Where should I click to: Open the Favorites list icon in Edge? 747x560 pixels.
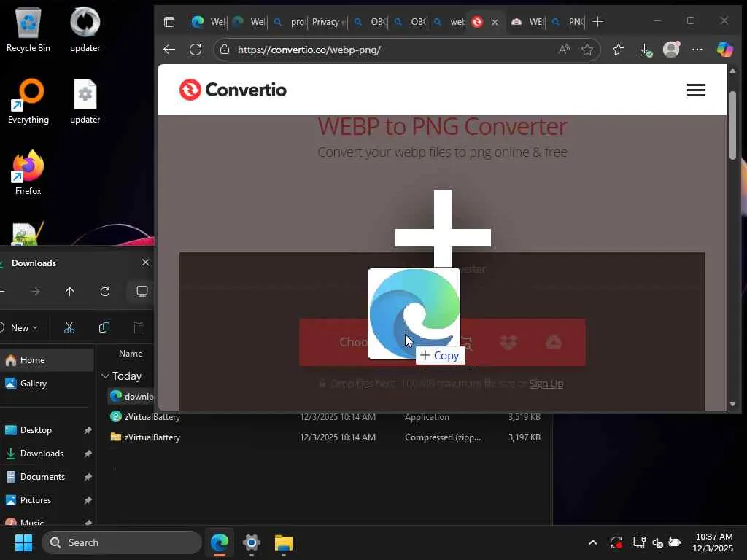[x=619, y=50]
